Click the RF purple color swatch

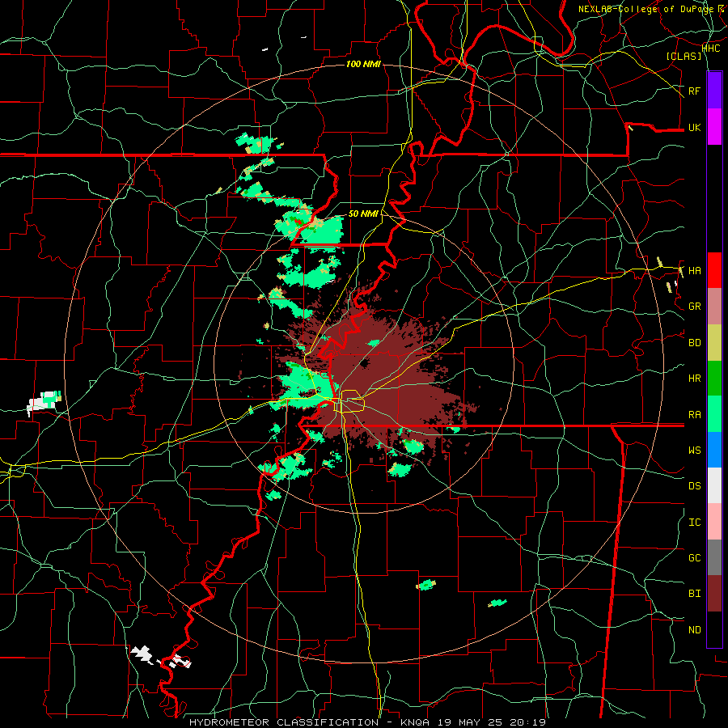(x=714, y=91)
